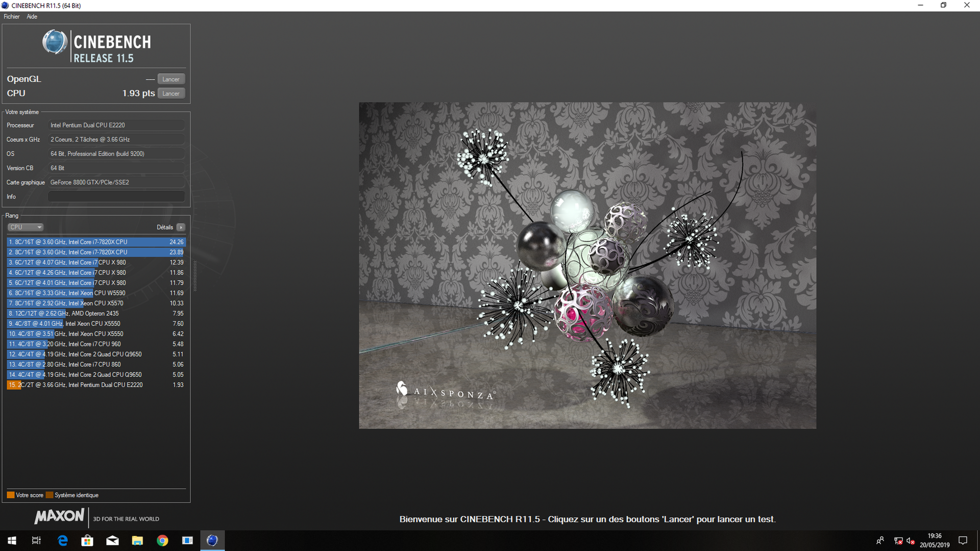
Task: Select rank 4 Core i7 X 980 at 4.26 GHz
Action: click(96, 272)
